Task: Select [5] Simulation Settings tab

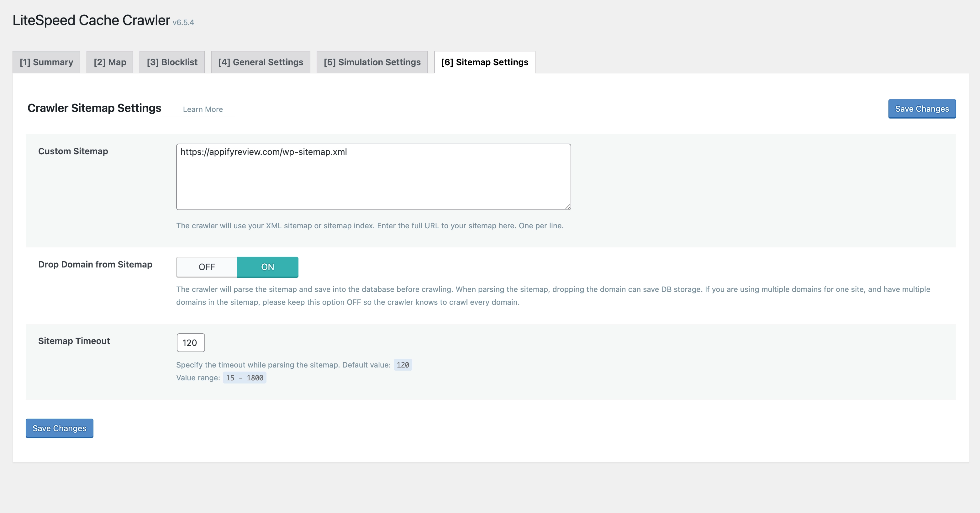Action: point(372,62)
